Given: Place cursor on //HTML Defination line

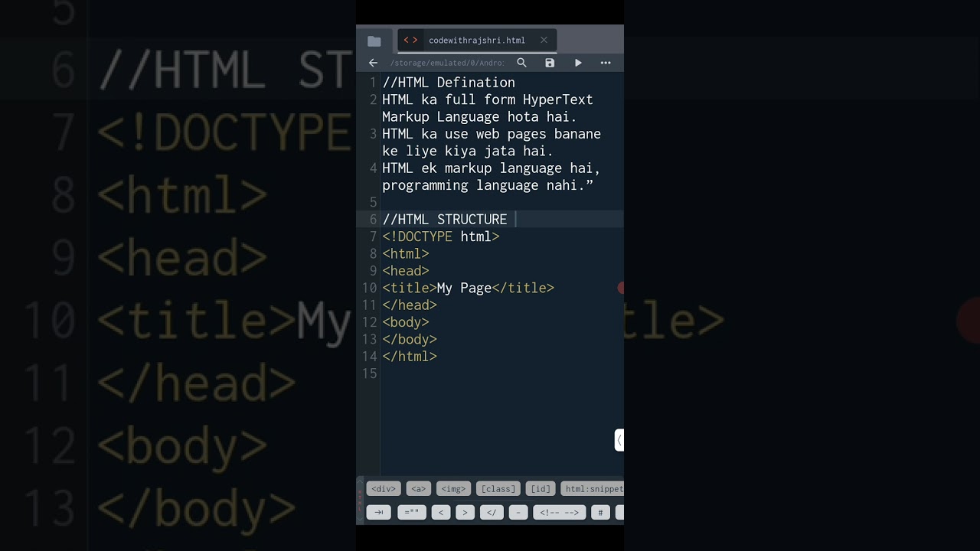Looking at the screenshot, I should click(449, 83).
